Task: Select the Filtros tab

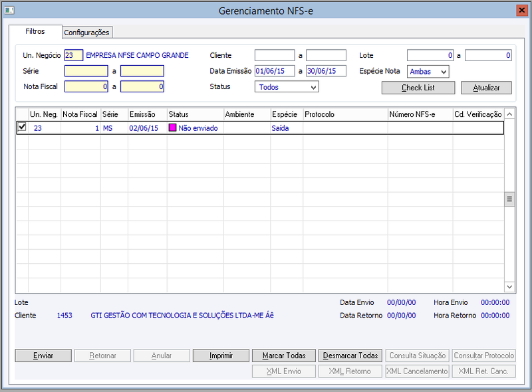Action: click(x=35, y=31)
